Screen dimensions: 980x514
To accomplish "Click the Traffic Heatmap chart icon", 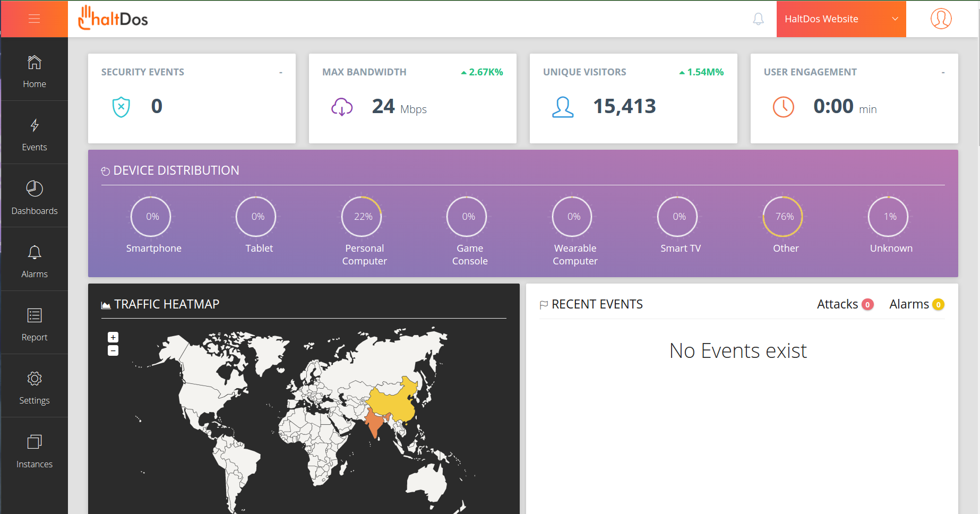I will tap(106, 305).
